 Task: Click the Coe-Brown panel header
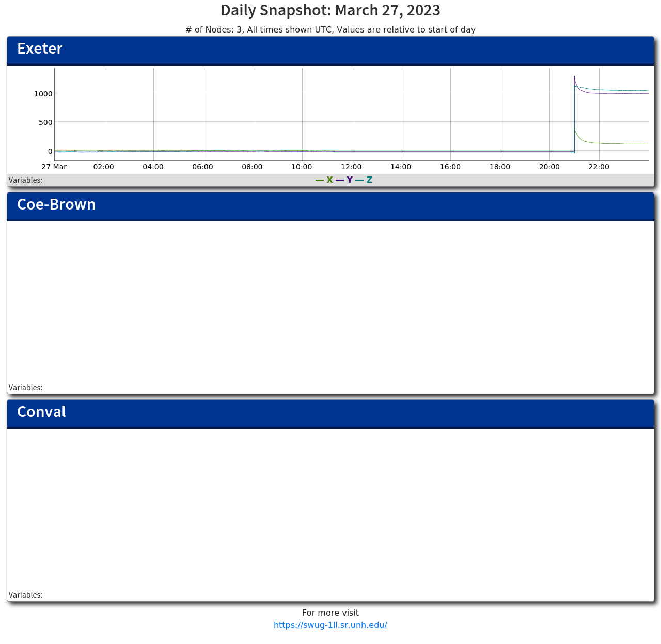(330, 206)
